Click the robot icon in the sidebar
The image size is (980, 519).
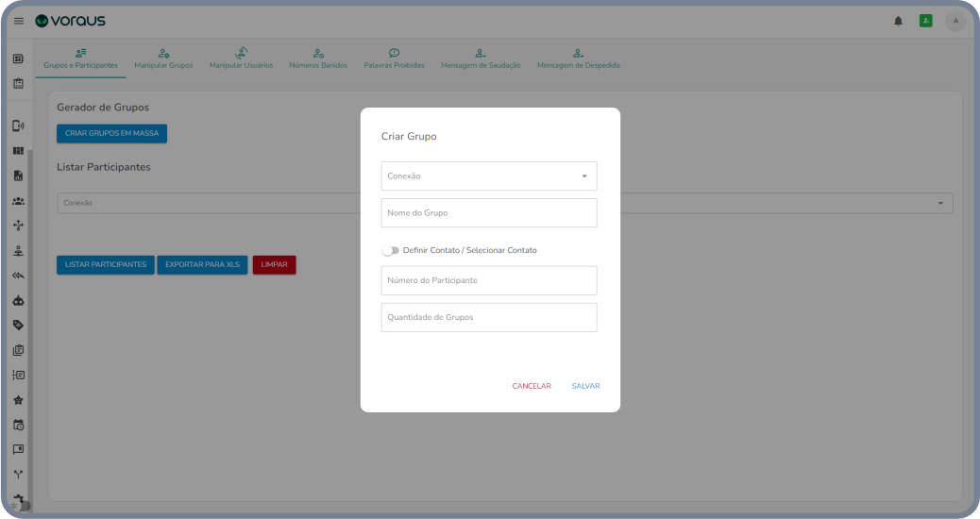point(18,300)
